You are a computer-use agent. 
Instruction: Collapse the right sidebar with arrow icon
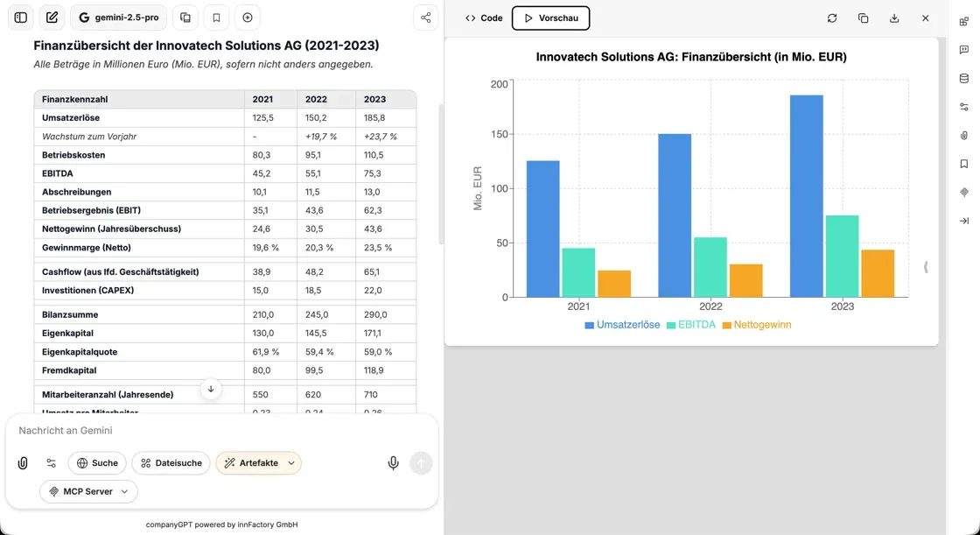coord(964,221)
